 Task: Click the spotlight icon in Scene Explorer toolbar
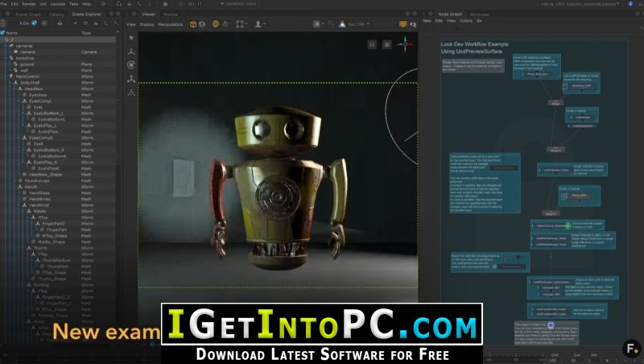pyautogui.click(x=60, y=23)
